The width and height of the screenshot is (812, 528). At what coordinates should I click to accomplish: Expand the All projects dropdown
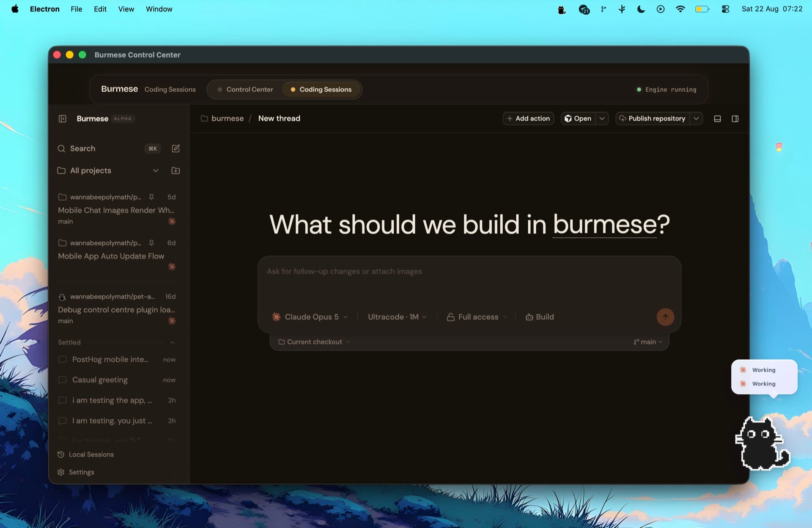[x=108, y=170]
